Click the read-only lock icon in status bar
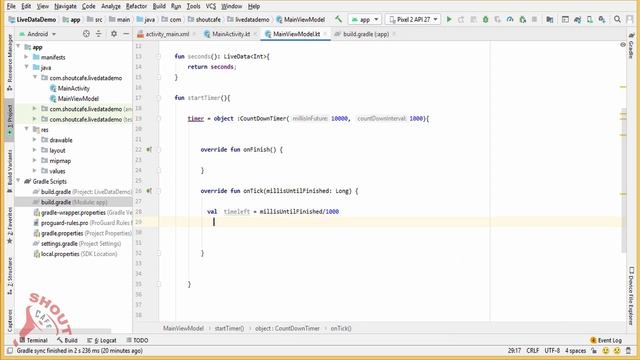This screenshot has width=640, height=360. coord(594,351)
